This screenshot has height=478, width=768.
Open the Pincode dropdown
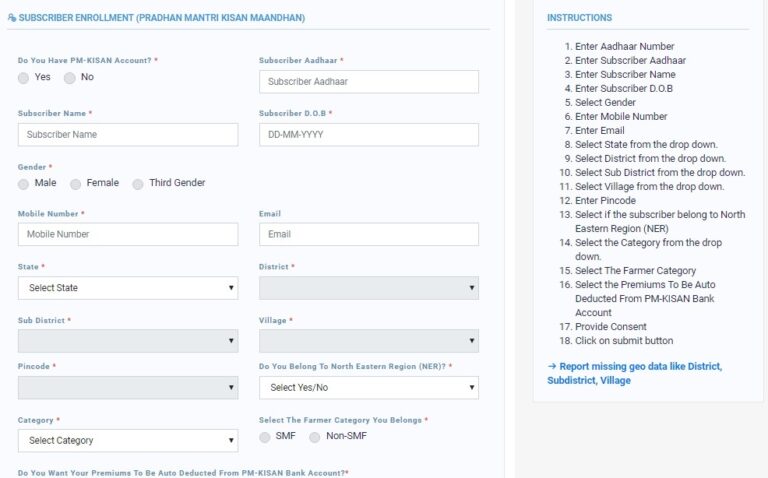[x=128, y=388]
